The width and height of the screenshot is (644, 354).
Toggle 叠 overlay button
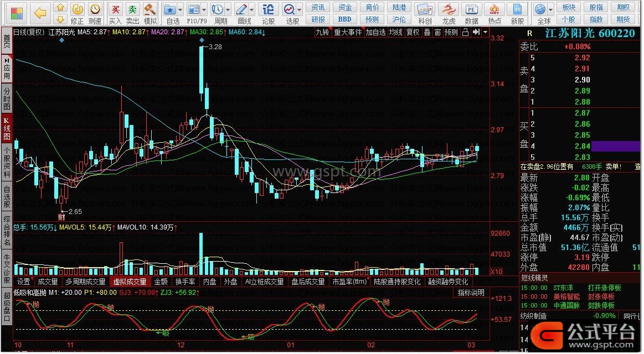tap(427, 32)
